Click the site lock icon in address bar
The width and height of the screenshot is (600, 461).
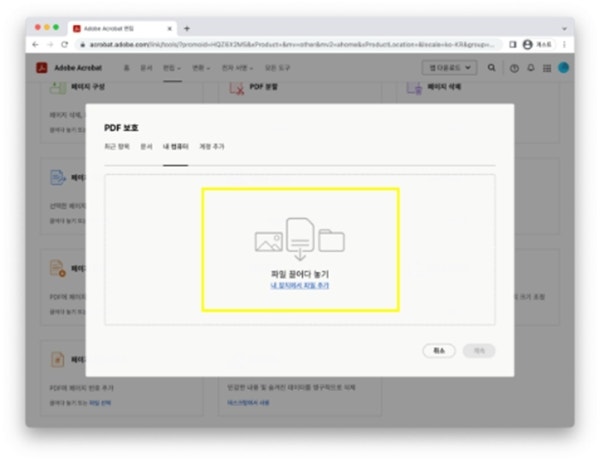pyautogui.click(x=83, y=45)
